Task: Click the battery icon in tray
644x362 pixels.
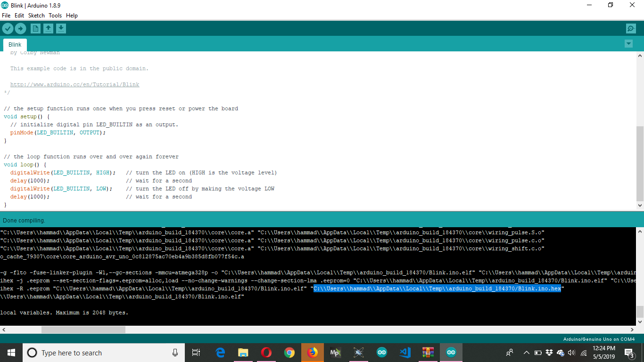Action: pyautogui.click(x=538, y=353)
